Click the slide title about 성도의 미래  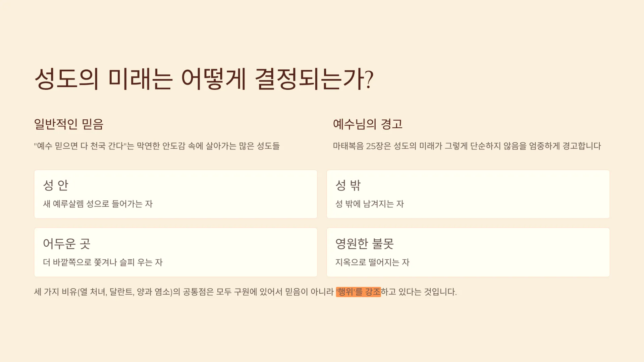click(204, 79)
